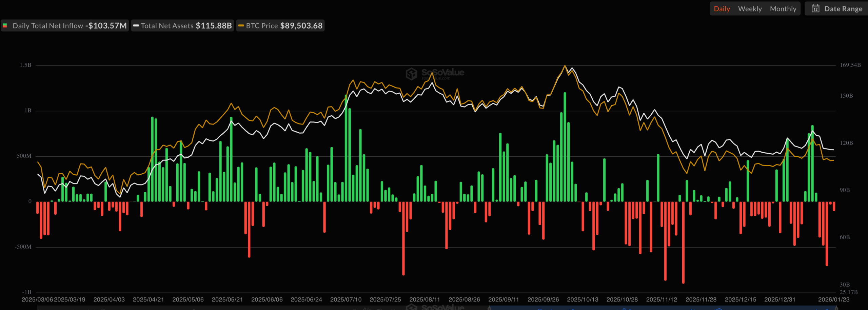Click x-axis date label 2025/04/21
Screen dimensions: 868x310
[149, 299]
